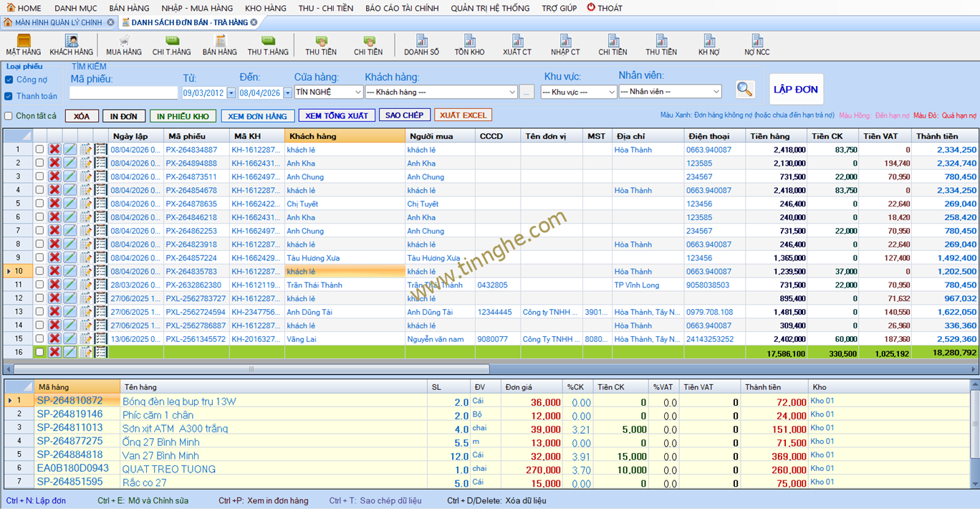The height and width of the screenshot is (509, 980).
Task: Open the KHO HÀNG menu
Action: pyautogui.click(x=265, y=8)
